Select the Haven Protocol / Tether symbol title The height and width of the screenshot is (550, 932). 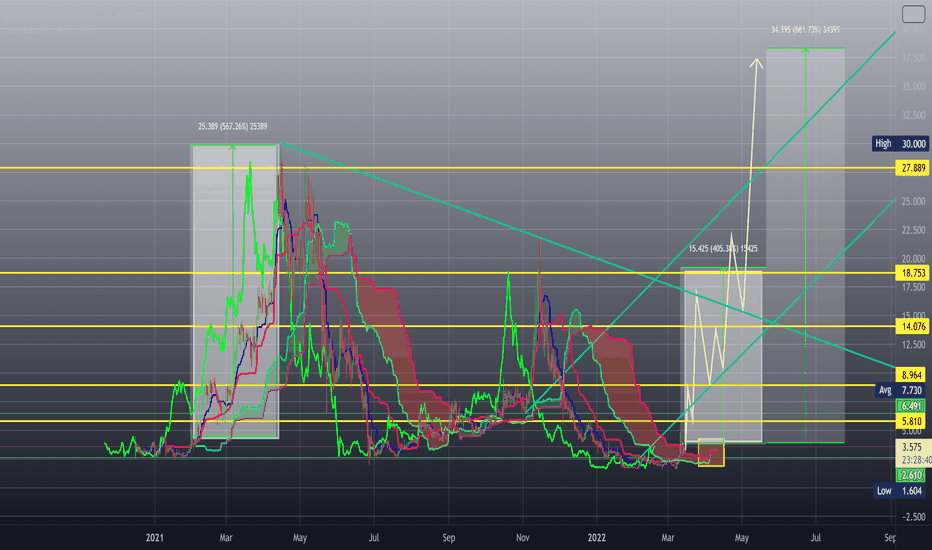pos(76,16)
